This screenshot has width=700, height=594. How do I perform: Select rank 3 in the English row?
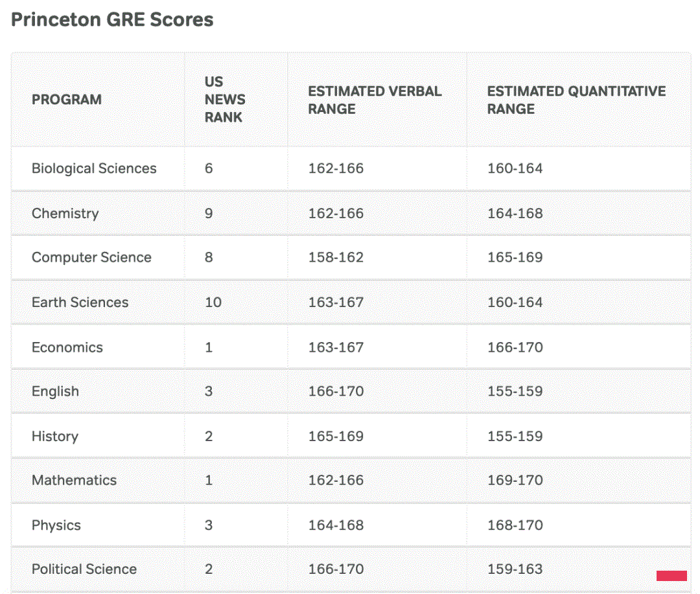point(209,391)
